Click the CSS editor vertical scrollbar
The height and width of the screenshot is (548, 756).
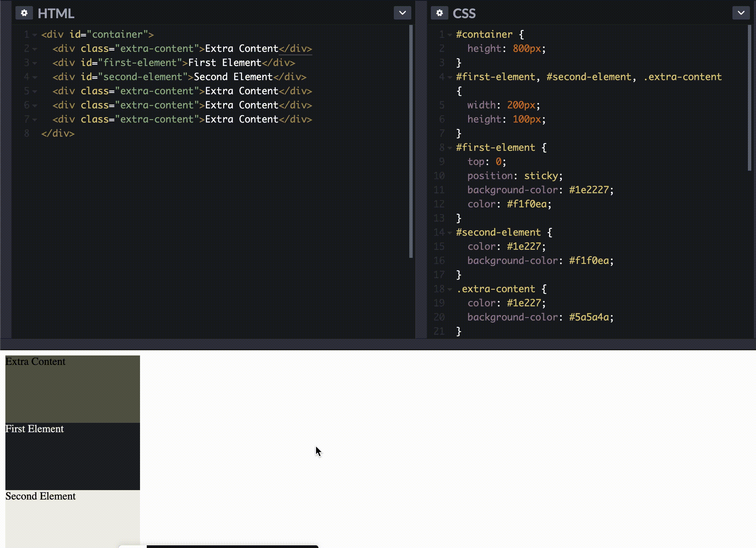749,98
